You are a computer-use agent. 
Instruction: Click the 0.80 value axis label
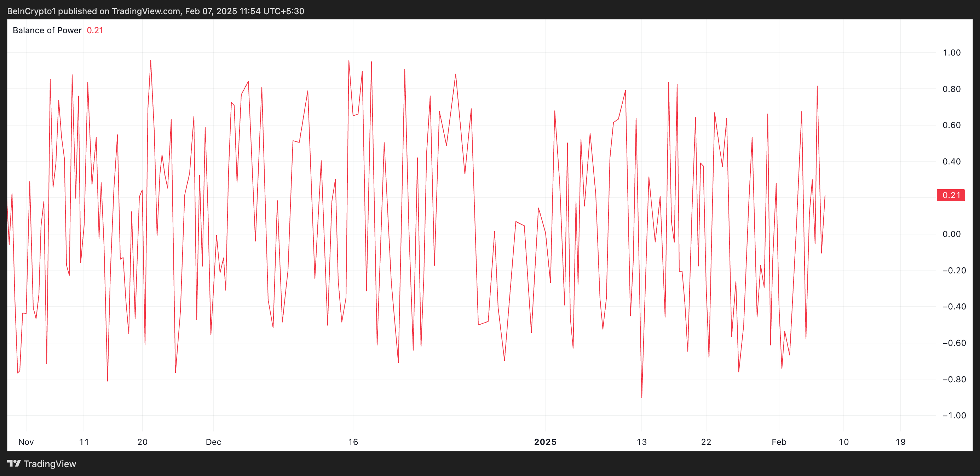(x=951, y=89)
